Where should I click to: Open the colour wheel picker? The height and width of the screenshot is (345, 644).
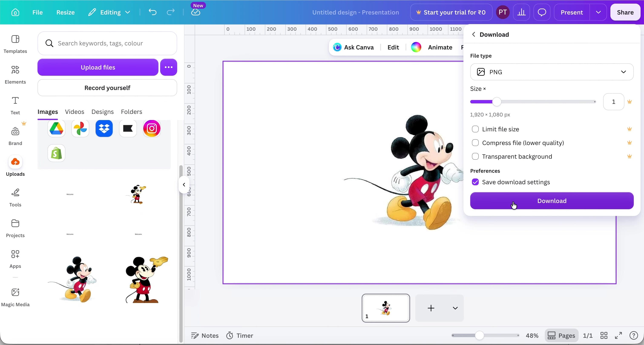pos(416,47)
